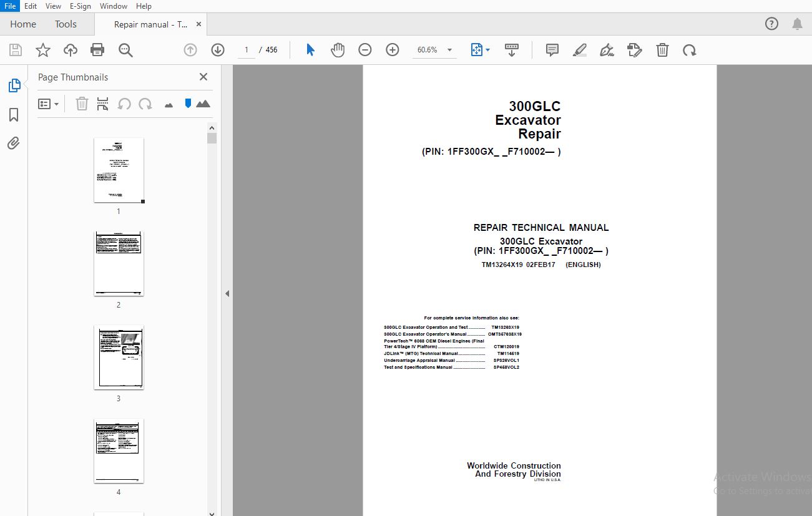The image size is (812, 516).
Task: Click the fit page tool icon
Action: [477, 50]
